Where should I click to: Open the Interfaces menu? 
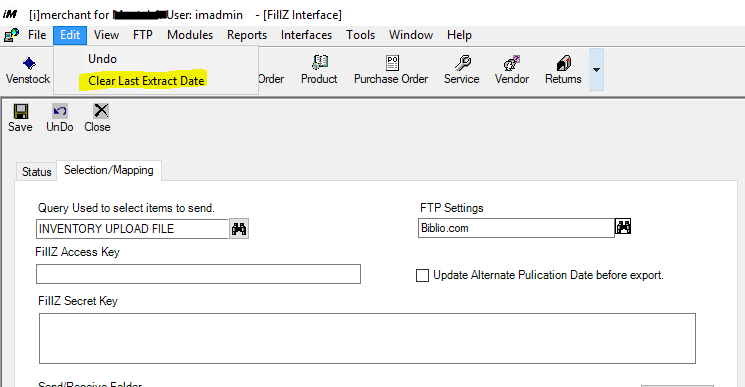(306, 35)
